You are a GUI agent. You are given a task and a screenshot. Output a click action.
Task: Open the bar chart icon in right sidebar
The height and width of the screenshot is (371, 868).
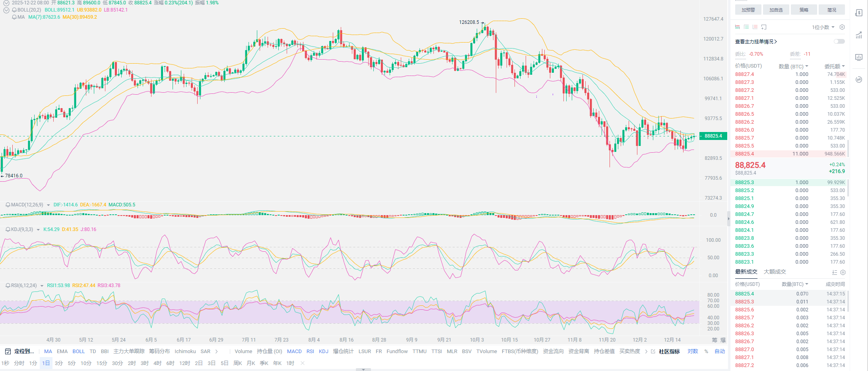[x=859, y=57]
